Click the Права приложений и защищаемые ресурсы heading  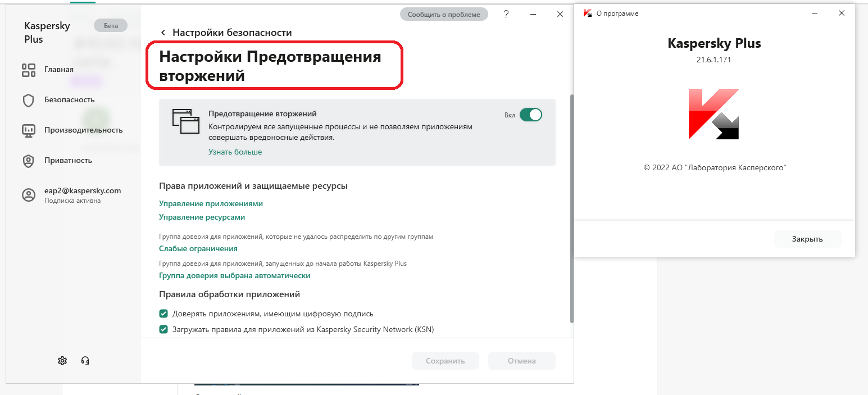[x=253, y=185]
